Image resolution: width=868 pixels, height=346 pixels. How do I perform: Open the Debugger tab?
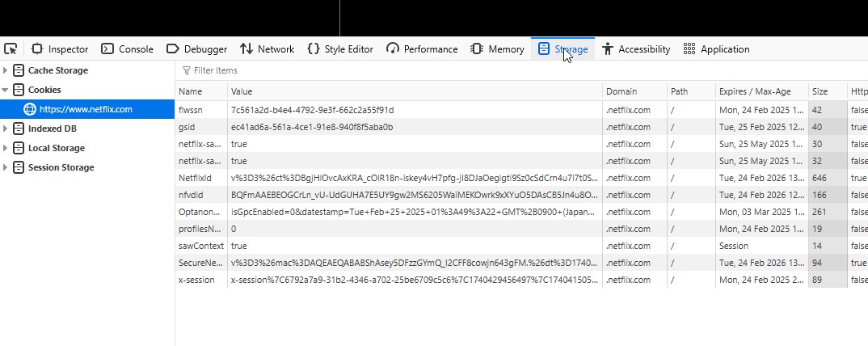pyautogui.click(x=196, y=49)
